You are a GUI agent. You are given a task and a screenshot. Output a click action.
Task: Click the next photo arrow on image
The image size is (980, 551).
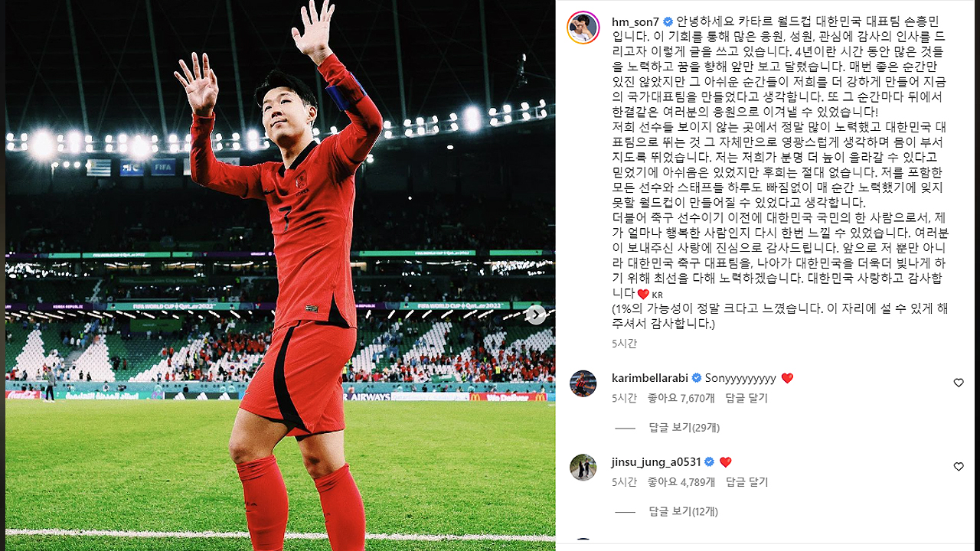(536, 315)
